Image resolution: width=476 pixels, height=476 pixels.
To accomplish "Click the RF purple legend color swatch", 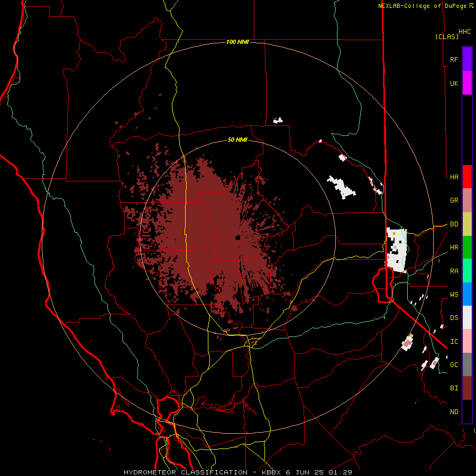I will coord(467,59).
